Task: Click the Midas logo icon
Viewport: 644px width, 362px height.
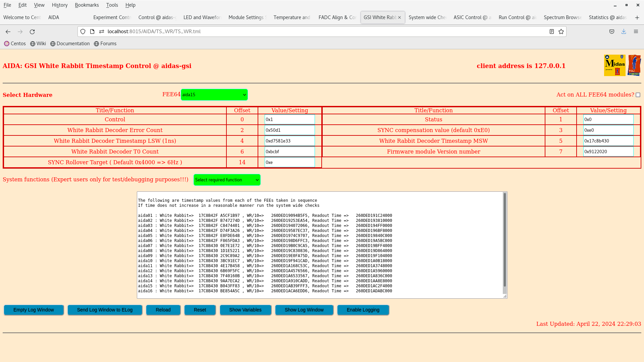Action: coord(614,65)
